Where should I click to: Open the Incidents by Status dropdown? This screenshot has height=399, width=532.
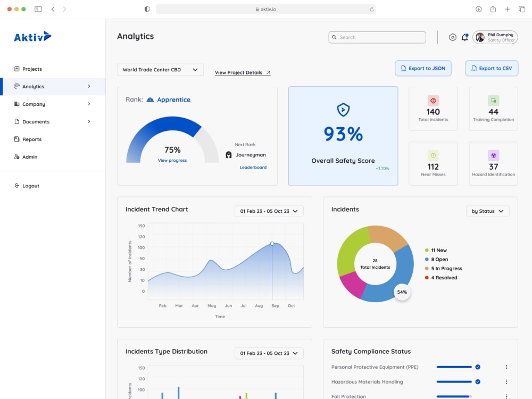(487, 211)
